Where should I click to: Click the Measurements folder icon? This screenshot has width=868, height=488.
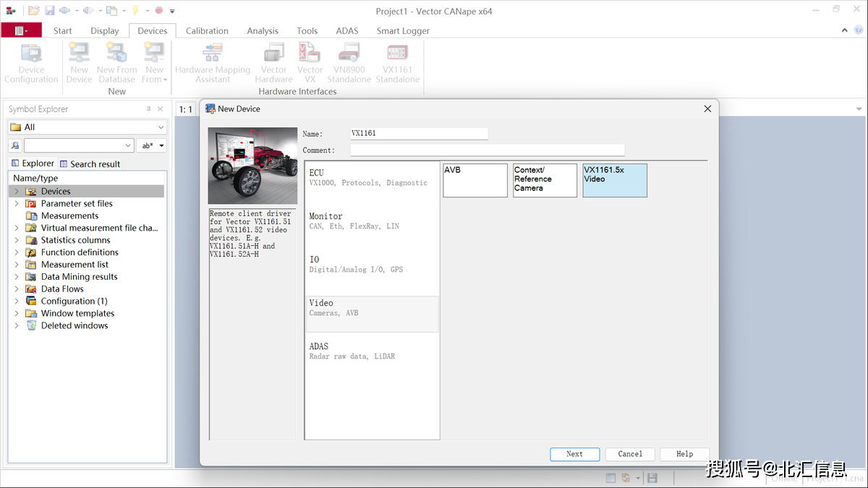[x=31, y=215]
